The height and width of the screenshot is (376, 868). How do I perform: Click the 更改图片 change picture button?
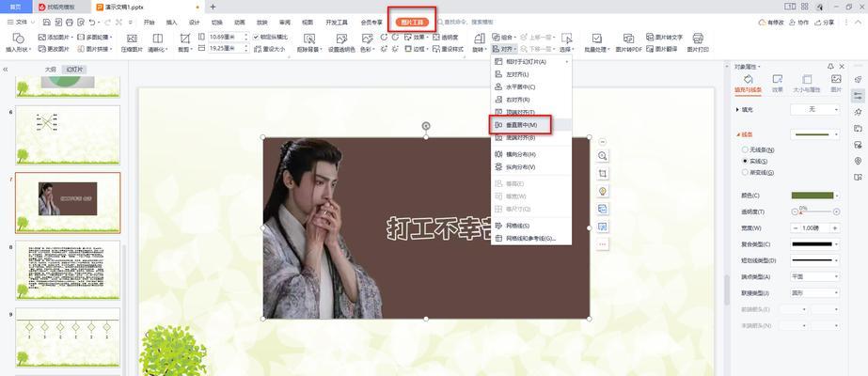point(54,49)
